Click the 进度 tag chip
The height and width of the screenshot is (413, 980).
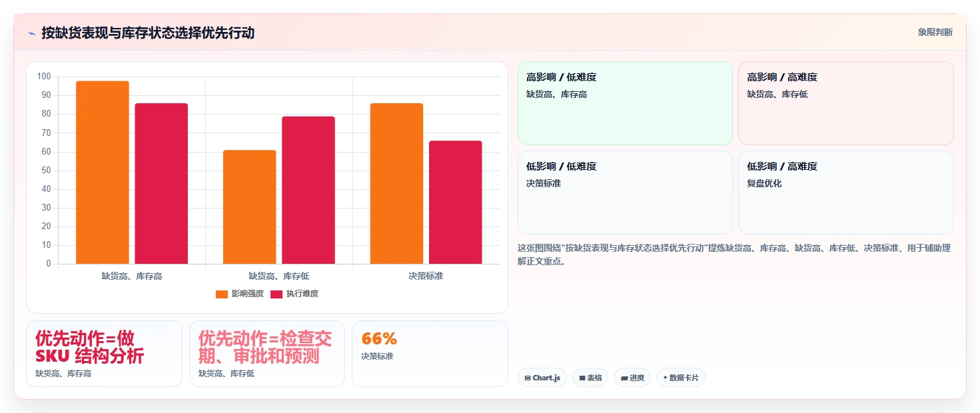coord(632,378)
